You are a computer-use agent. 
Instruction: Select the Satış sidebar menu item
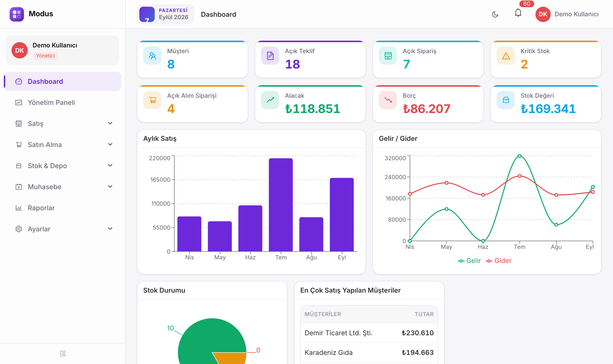pyautogui.click(x=63, y=123)
